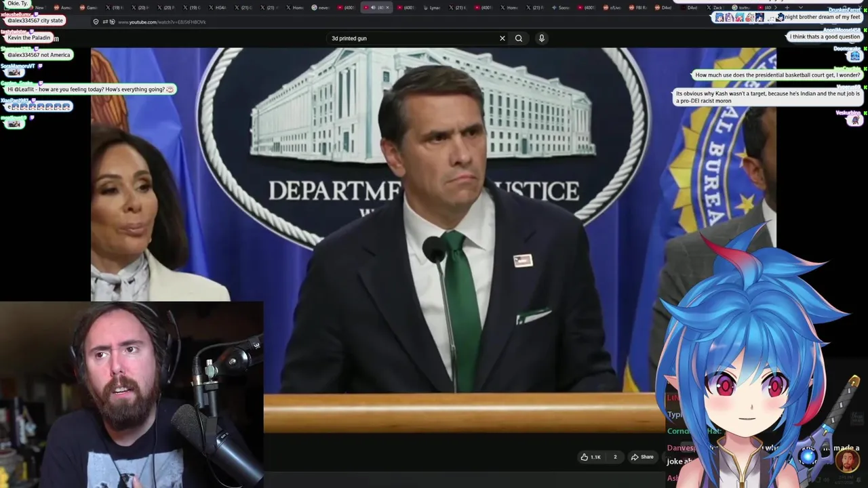This screenshot has width=868, height=488.
Task: Click '@alex334567 city state' chat message
Action: tap(35, 20)
